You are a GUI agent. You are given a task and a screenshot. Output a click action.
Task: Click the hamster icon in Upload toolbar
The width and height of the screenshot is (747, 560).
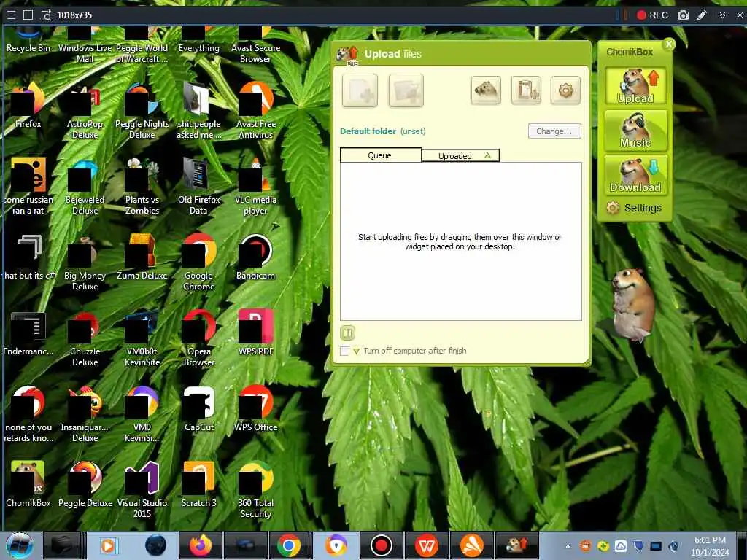coord(486,90)
